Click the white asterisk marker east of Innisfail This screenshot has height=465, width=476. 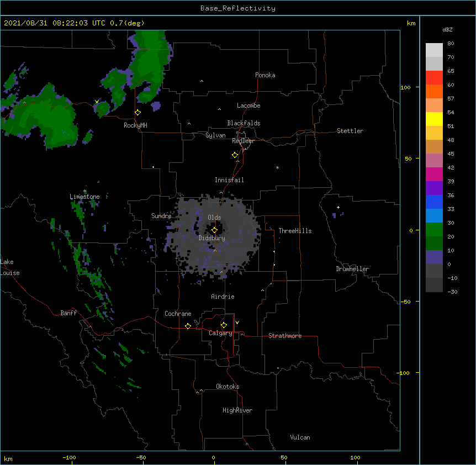click(277, 167)
